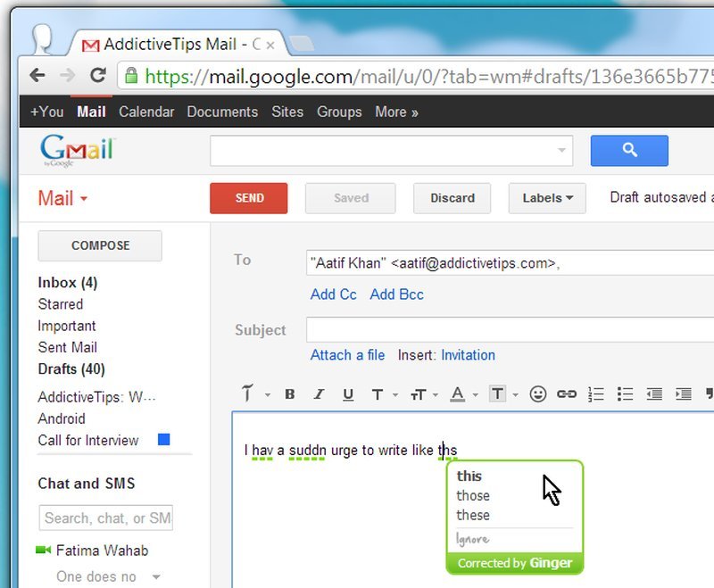
Task: Click the Subject input field
Action: pos(510,329)
